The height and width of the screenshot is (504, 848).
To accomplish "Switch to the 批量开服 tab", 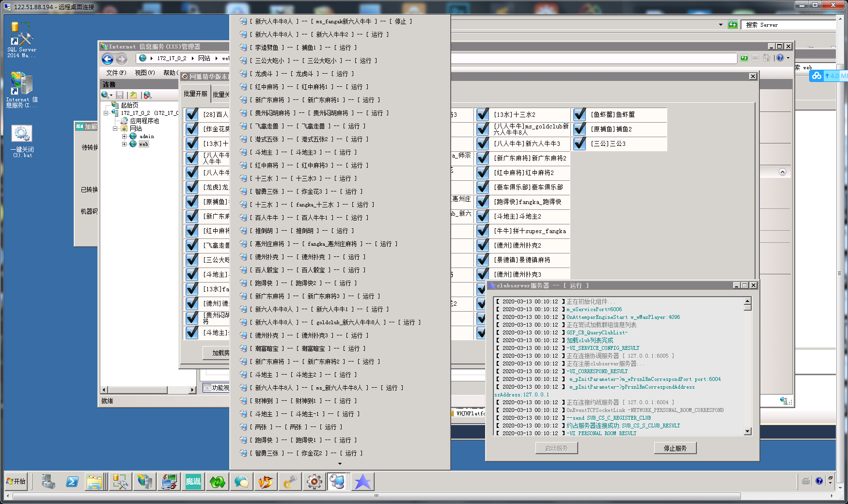I will 195,94.
